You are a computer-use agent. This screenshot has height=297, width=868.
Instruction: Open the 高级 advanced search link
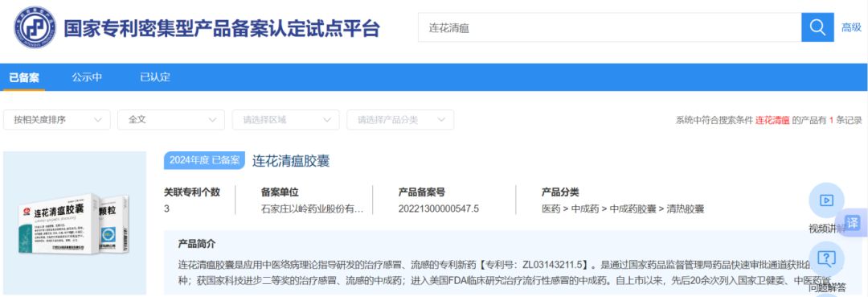pos(851,27)
